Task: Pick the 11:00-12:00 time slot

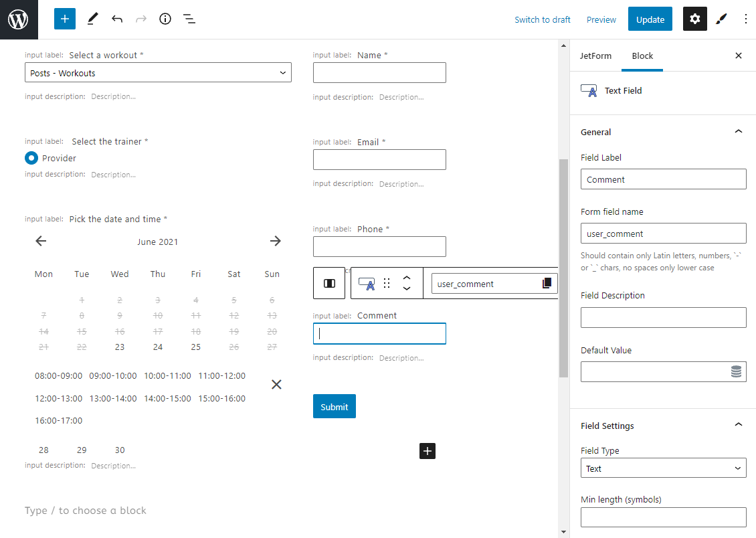Action: click(222, 375)
